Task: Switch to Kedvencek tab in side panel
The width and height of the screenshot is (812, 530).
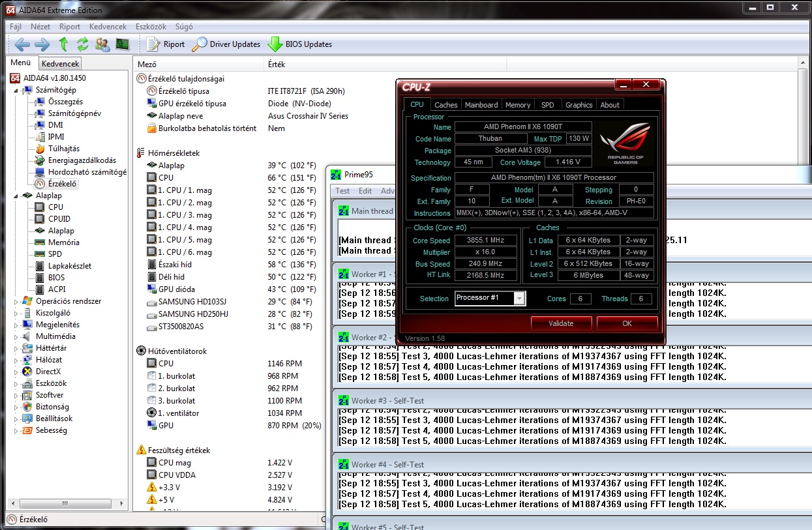Action: pyautogui.click(x=60, y=63)
